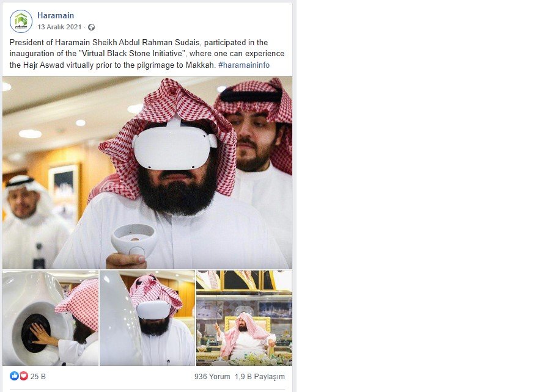Open the thumbnail of sheikh seated on chair
This screenshot has width=538, height=392.
tap(245, 318)
